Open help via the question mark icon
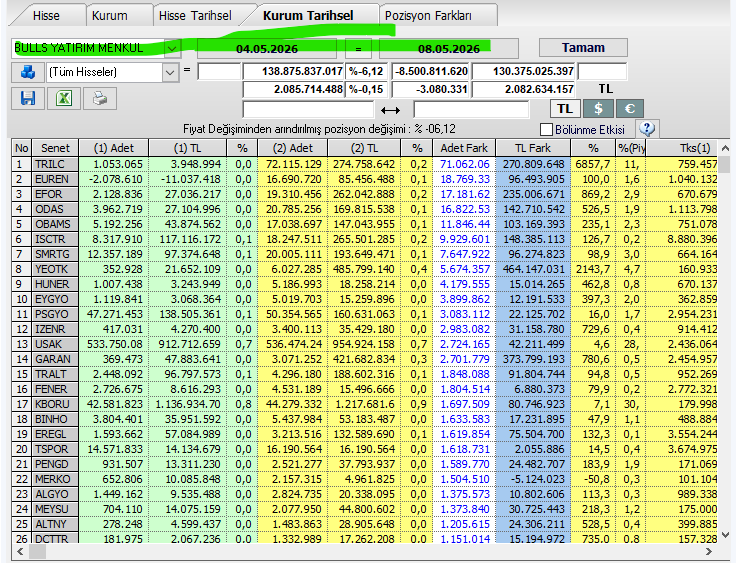 click(x=647, y=129)
